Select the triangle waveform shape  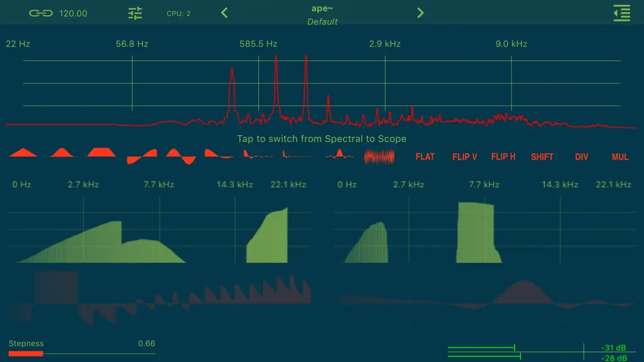click(23, 153)
